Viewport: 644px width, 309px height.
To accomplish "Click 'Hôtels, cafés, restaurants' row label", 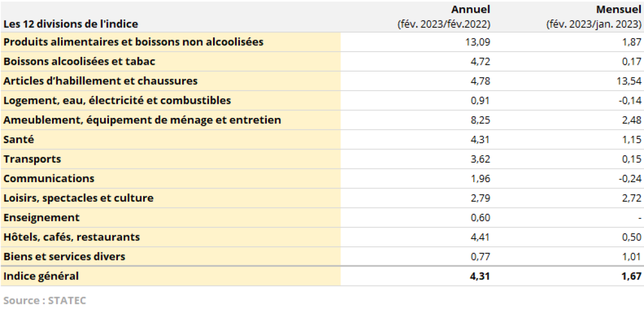I will (72, 237).
